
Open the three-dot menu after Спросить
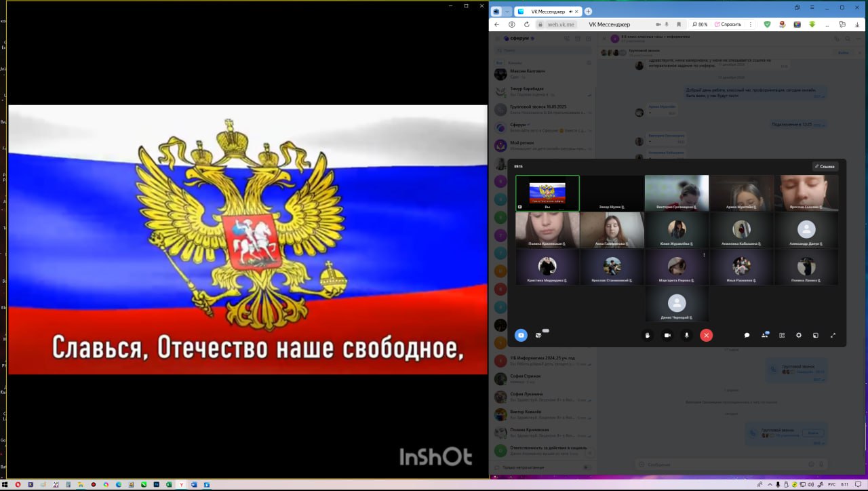click(751, 24)
